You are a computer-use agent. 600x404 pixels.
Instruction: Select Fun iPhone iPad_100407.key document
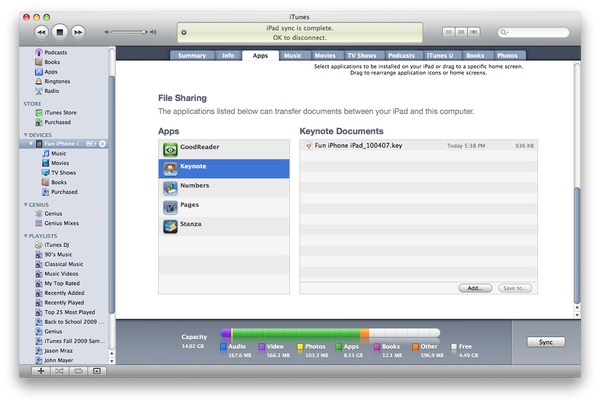point(419,145)
